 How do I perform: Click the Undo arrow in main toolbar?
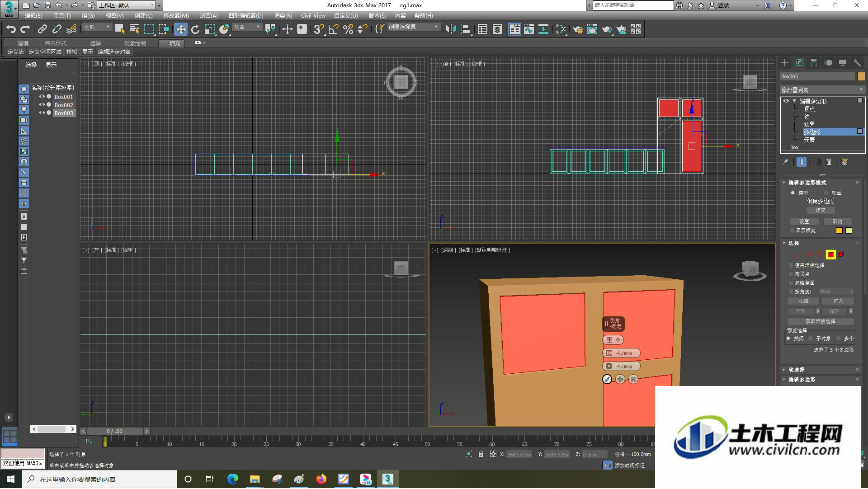(x=11, y=29)
